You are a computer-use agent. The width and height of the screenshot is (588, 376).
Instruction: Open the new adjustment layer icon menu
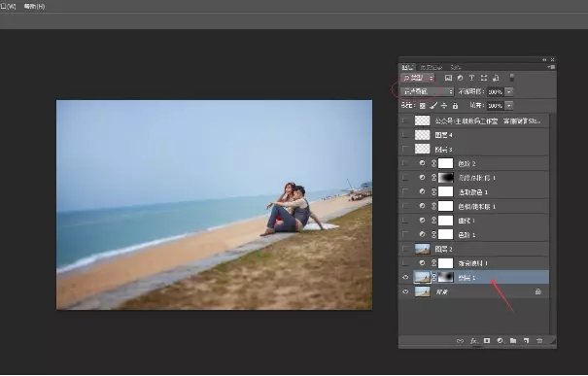point(500,340)
